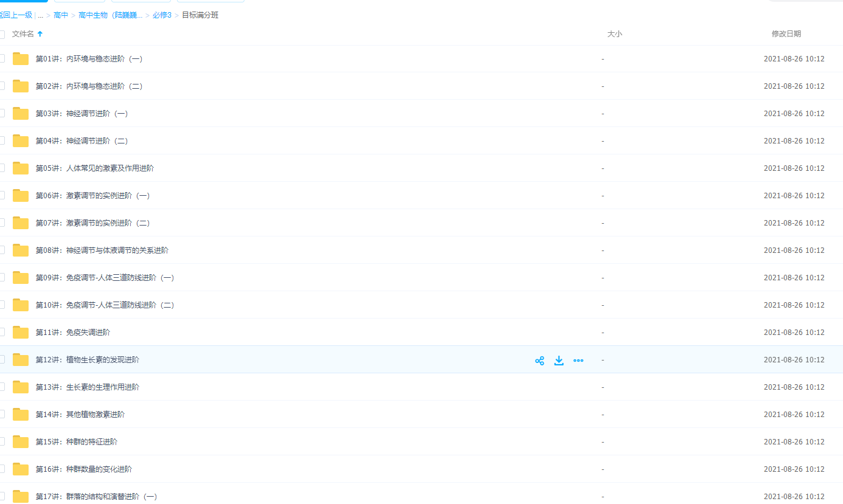Sort the list by the 修改日期 column header
The width and height of the screenshot is (843, 504).
coord(786,34)
